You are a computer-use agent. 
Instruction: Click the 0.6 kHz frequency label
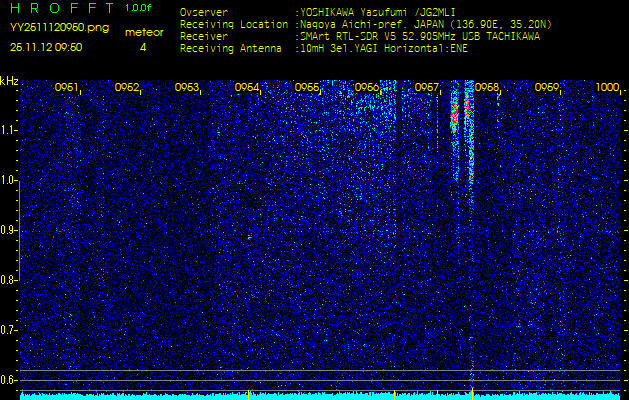pyautogui.click(x=8, y=380)
